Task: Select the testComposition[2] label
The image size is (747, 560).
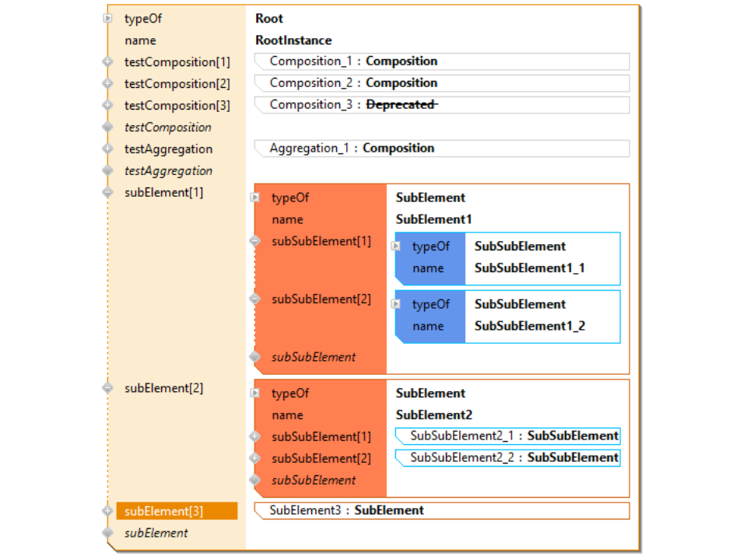Action: [177, 84]
